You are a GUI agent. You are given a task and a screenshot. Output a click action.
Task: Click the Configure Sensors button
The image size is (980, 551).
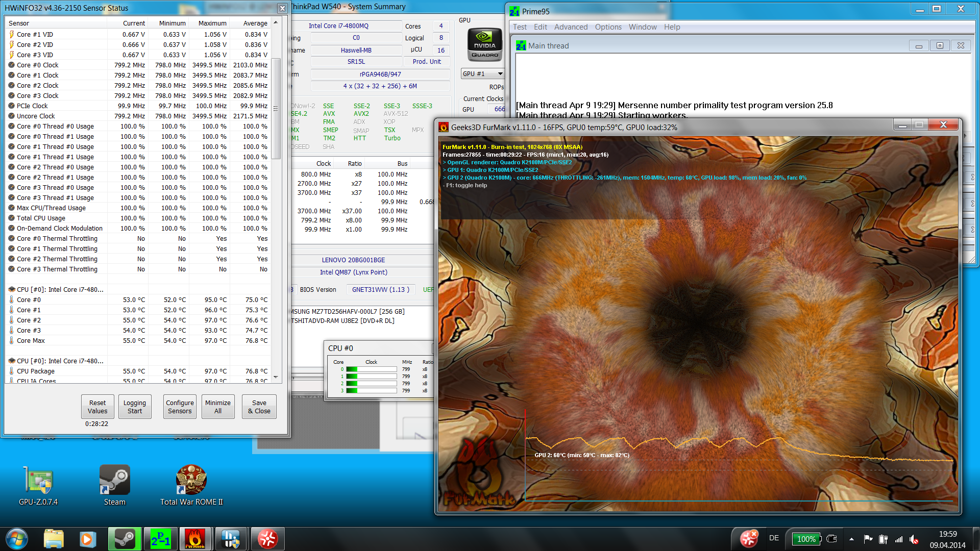[x=180, y=407]
